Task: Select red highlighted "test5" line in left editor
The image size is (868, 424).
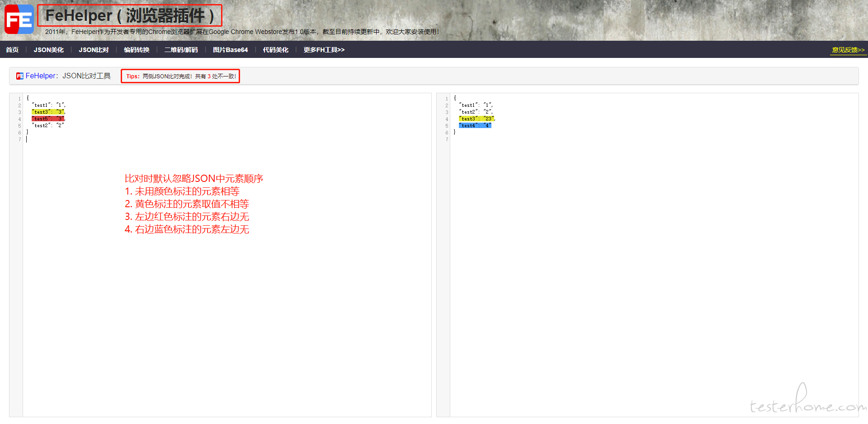Action: coord(48,119)
